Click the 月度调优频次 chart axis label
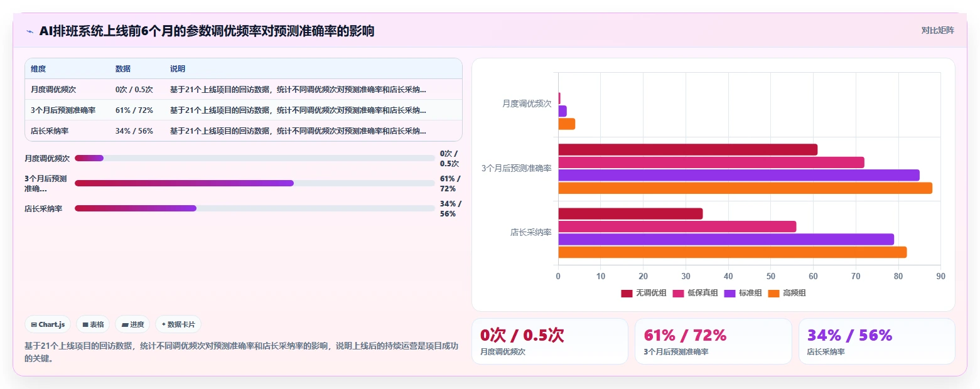 (x=527, y=104)
